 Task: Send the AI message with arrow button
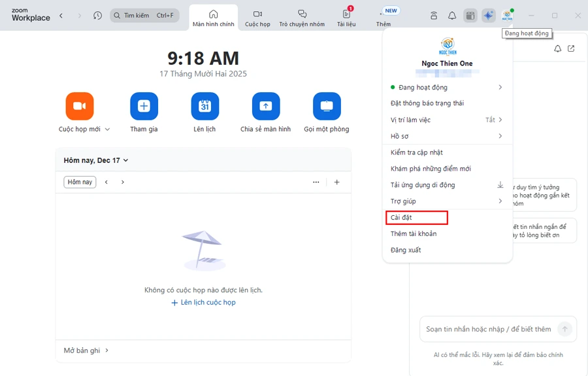click(564, 329)
